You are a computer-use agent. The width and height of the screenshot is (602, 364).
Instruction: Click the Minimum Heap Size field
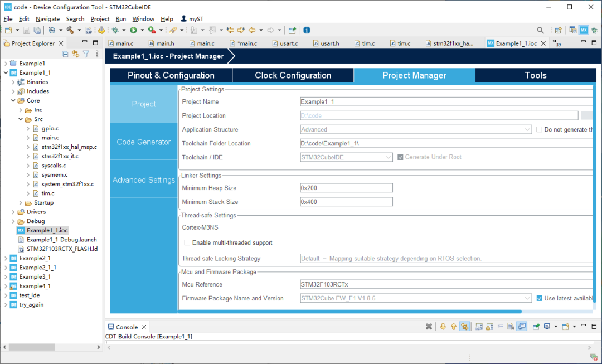(x=346, y=188)
